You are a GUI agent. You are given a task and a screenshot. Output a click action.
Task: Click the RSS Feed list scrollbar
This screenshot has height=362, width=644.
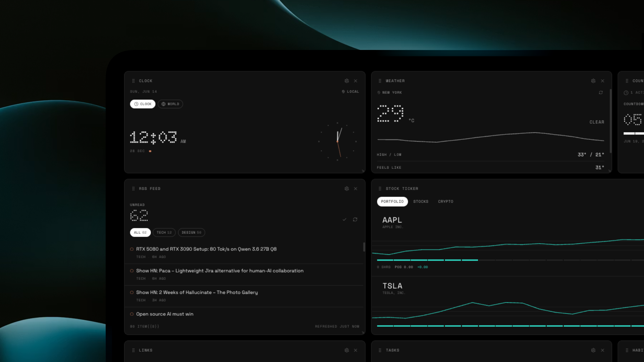click(364, 247)
